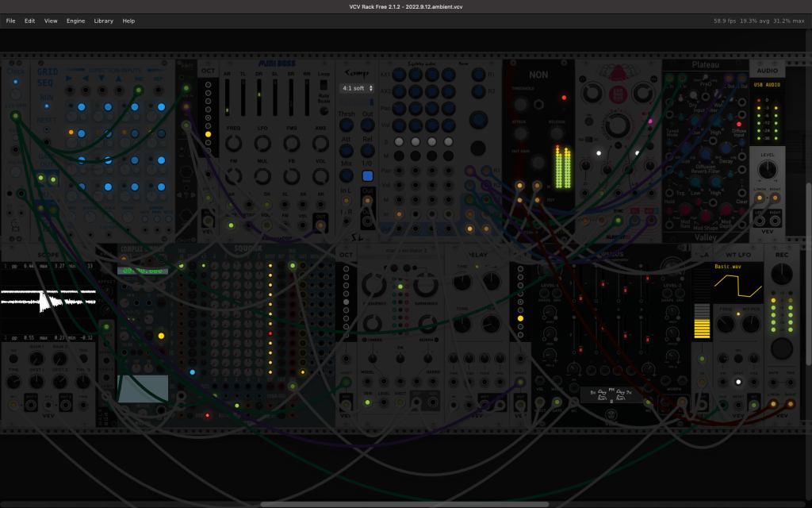Click the Grid Seq RND input jack
The width and height of the screenshot is (812, 508).
click(x=138, y=90)
